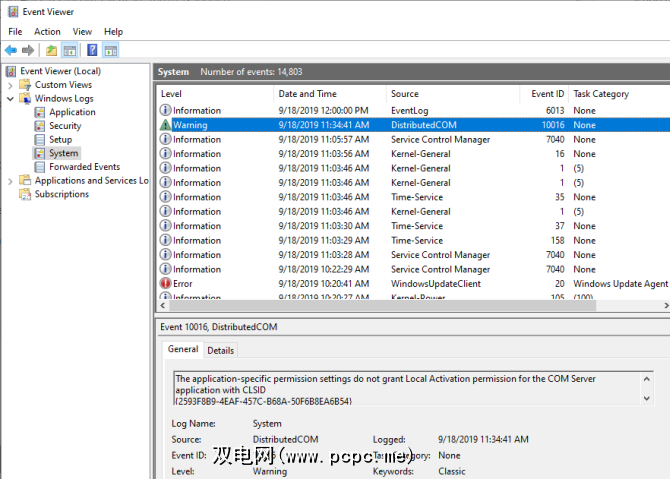Click the red Error icon in event list
This screenshot has width=670, height=479.
(165, 283)
